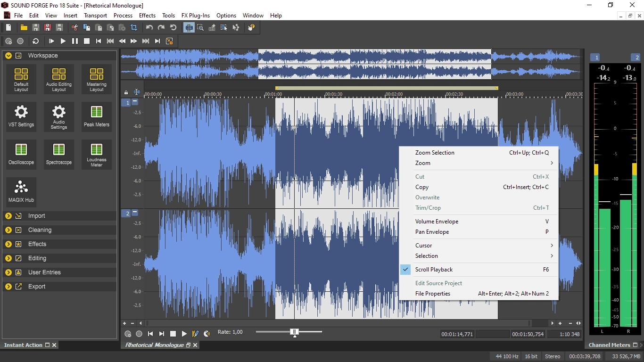Viewport: 644px width, 362px height.
Task: Stop playback in the top transport bar
Action: tap(87, 41)
